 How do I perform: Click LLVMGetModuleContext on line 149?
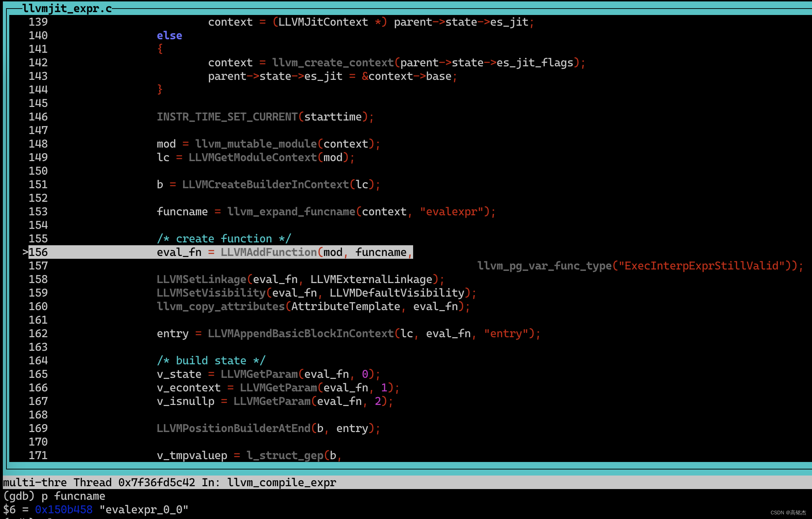point(253,158)
